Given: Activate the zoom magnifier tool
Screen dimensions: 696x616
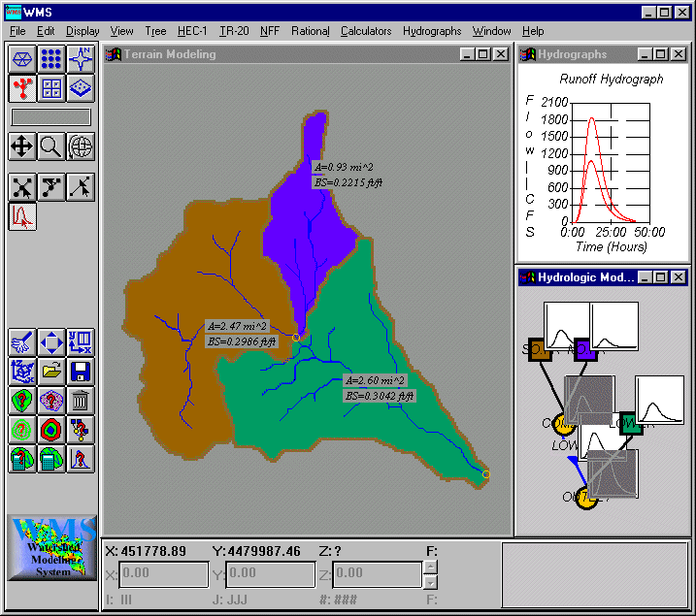Looking at the screenshot, I should coord(51,147).
